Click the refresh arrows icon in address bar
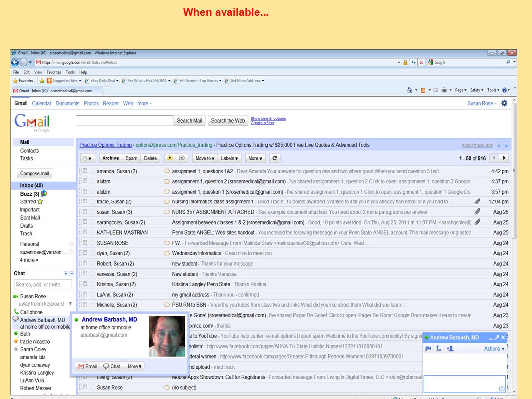Screen dimensions: 532x399 413,62
